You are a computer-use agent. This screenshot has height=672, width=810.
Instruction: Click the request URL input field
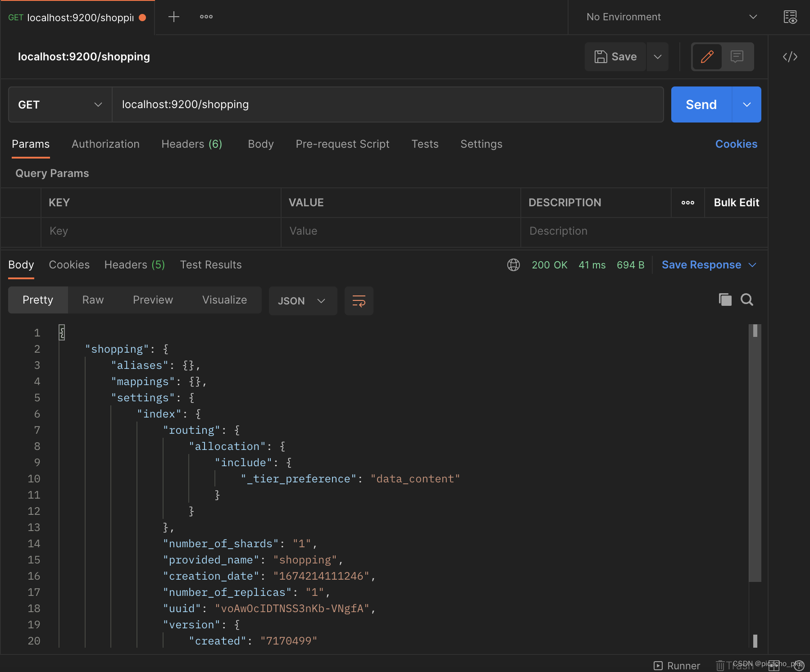pos(387,104)
